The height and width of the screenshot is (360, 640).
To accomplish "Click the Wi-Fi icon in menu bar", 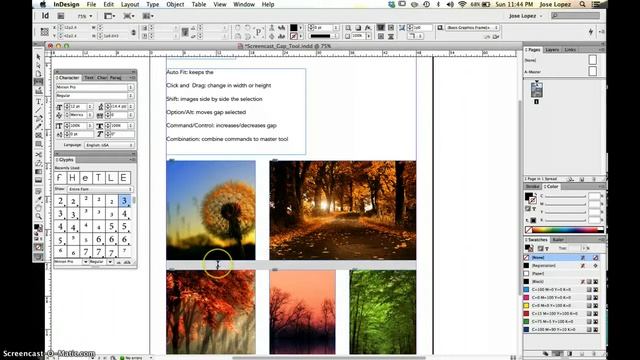I will pos(462,4).
